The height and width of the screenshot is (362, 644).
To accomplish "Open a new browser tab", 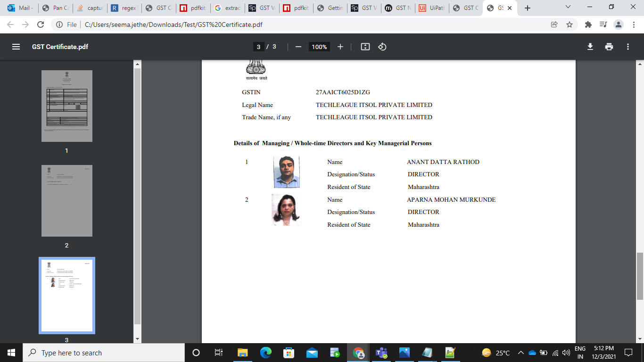I will 528,8.
